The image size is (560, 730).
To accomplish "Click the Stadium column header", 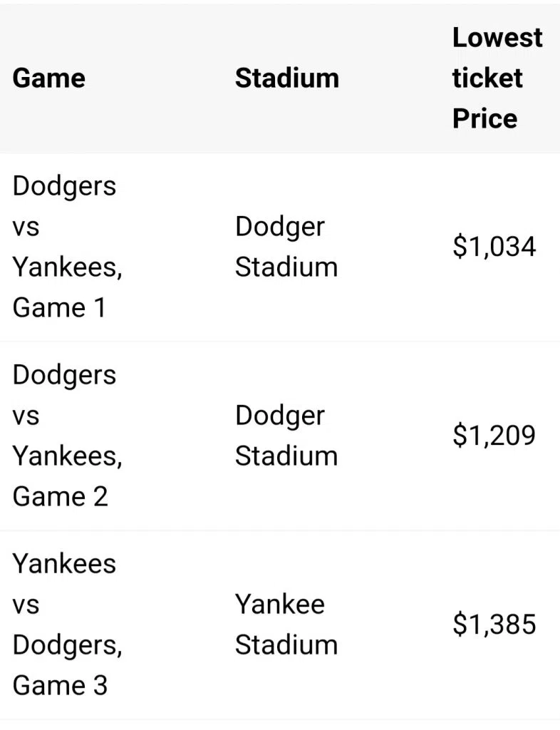I will point(287,78).
